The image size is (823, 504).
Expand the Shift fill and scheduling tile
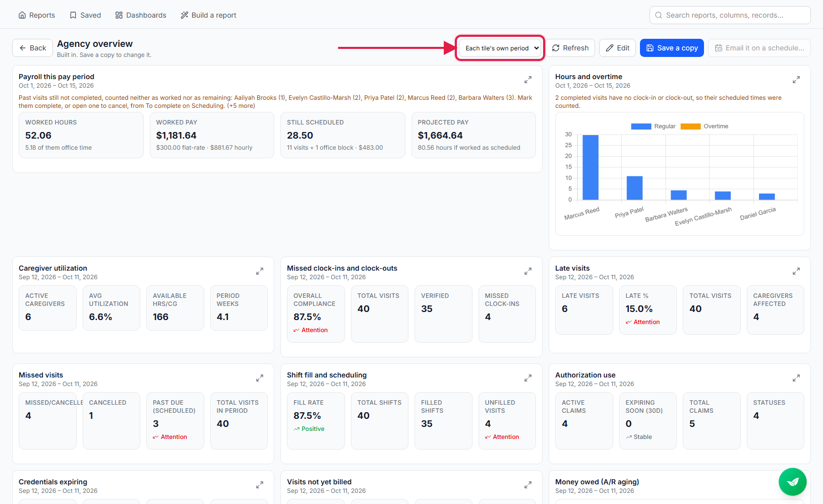pos(528,378)
